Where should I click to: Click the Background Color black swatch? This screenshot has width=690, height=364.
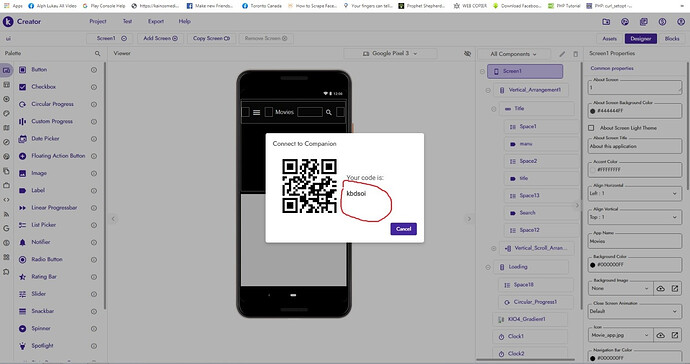[592, 265]
